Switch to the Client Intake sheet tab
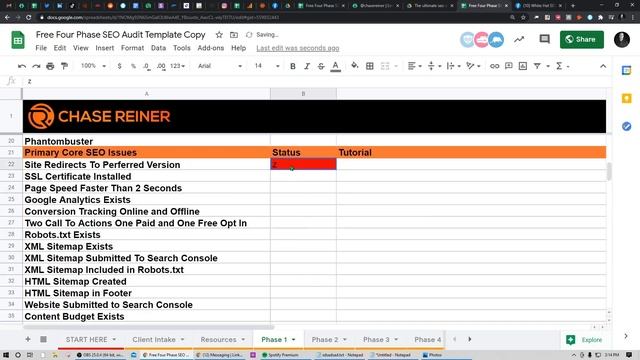The width and height of the screenshot is (640, 360). (158, 340)
